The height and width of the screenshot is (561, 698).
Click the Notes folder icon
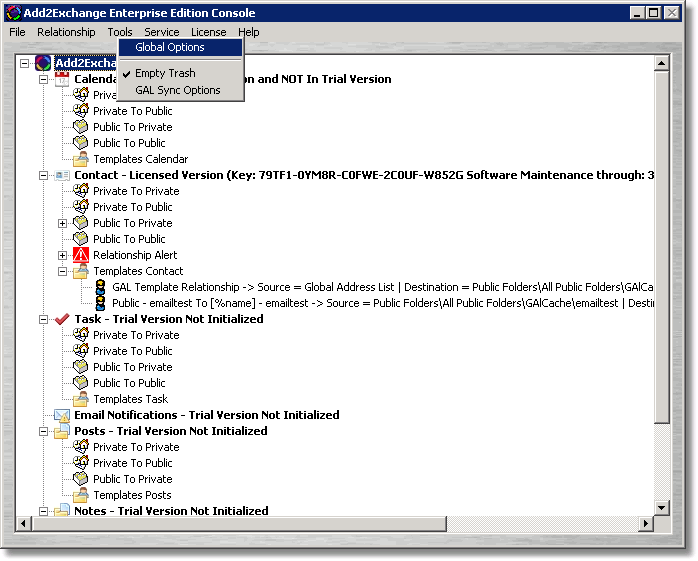pyautogui.click(x=62, y=510)
